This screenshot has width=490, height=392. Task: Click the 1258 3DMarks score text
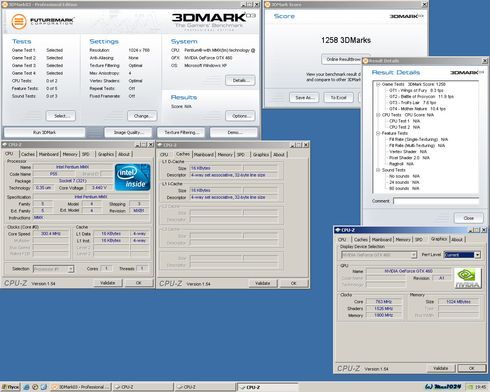point(346,40)
